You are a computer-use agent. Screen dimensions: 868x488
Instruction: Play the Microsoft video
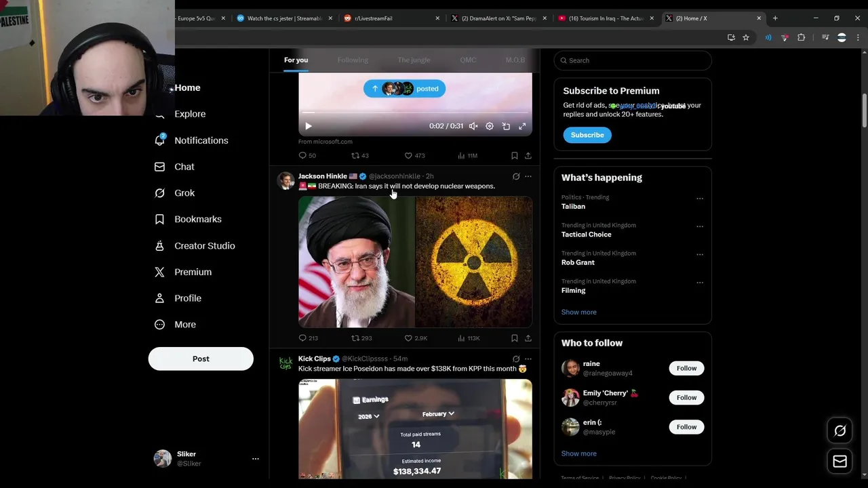tap(309, 126)
